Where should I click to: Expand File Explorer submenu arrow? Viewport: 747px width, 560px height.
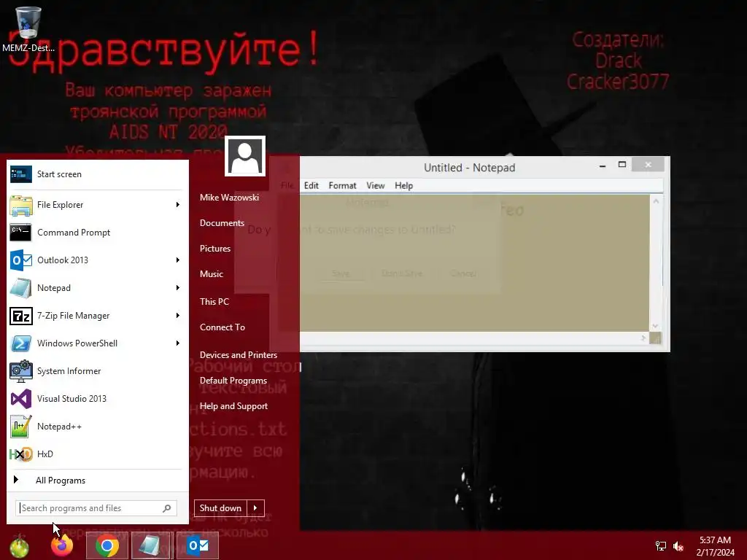tap(178, 205)
